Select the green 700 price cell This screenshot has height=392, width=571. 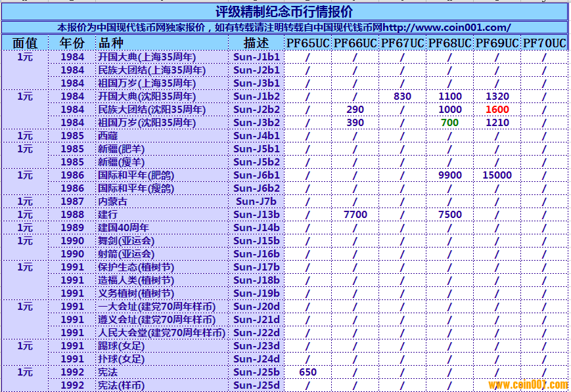coord(450,123)
